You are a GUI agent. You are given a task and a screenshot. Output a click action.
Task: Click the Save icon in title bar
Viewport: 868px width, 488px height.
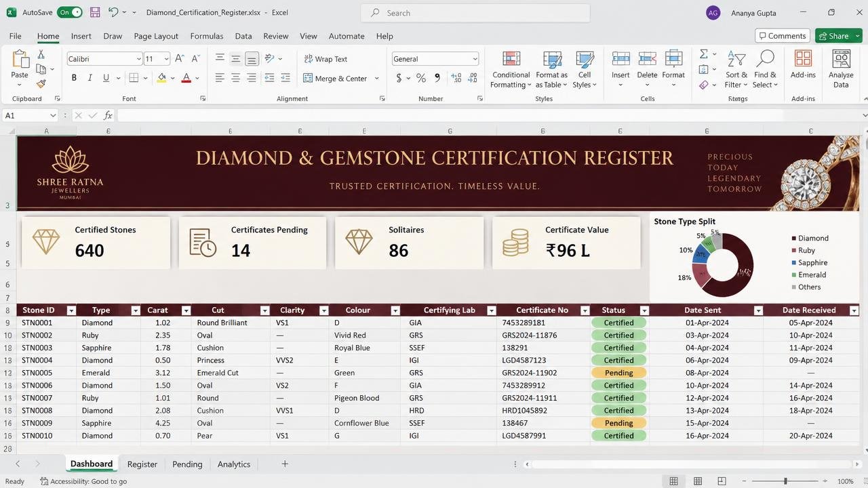(x=95, y=12)
